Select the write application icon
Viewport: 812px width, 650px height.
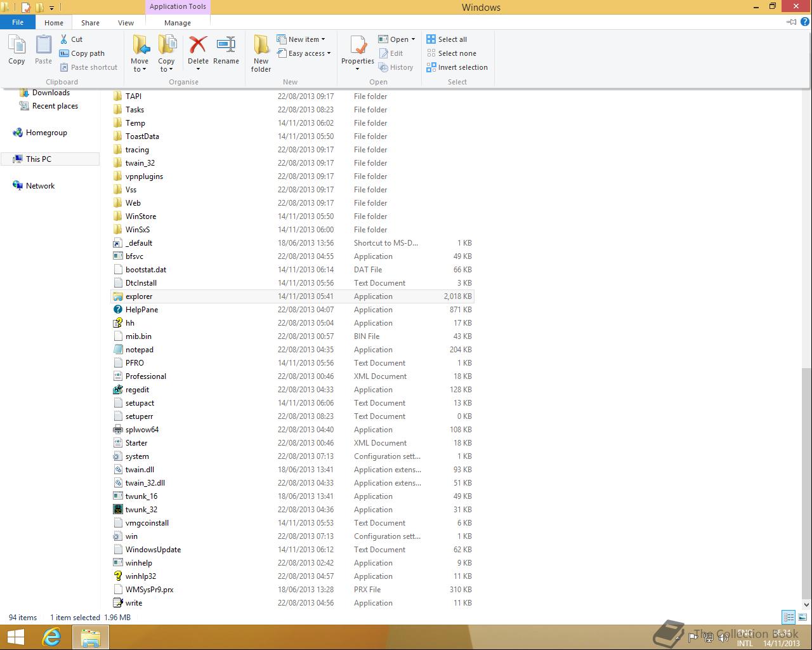[117, 603]
